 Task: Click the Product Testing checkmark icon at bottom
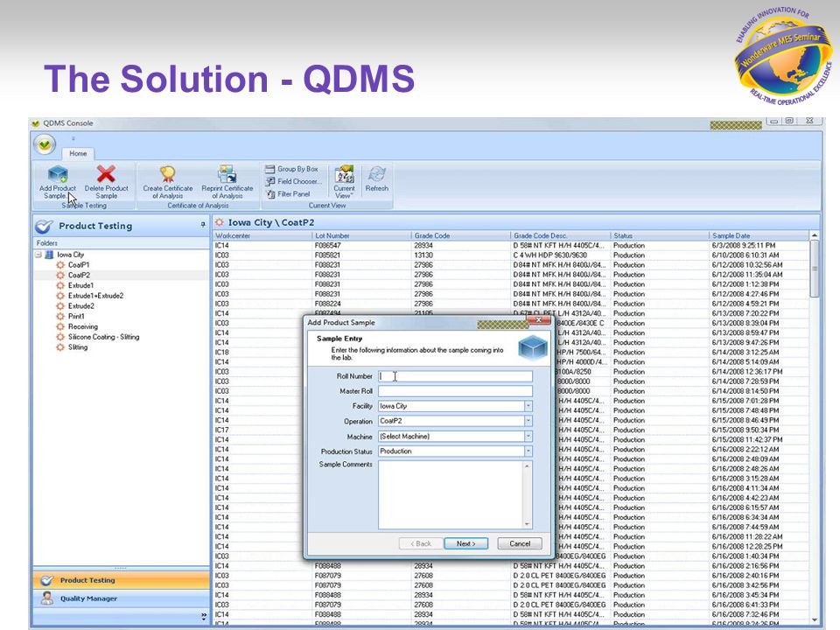click(47, 580)
